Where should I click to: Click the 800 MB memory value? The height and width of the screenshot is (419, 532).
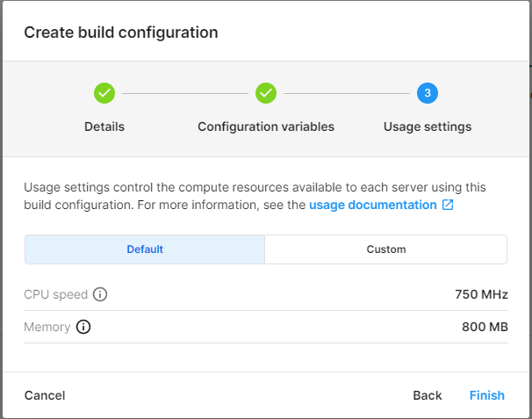click(x=485, y=327)
